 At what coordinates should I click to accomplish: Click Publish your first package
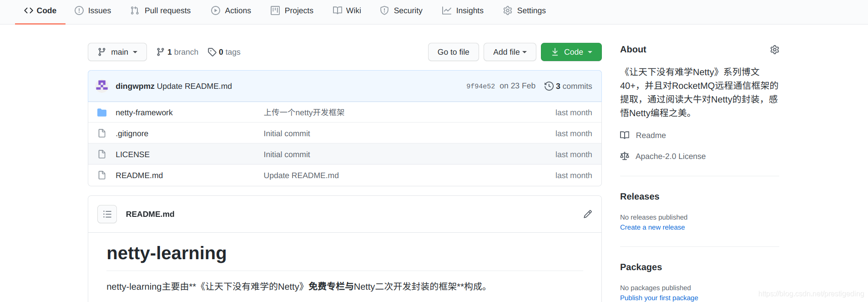click(x=659, y=298)
